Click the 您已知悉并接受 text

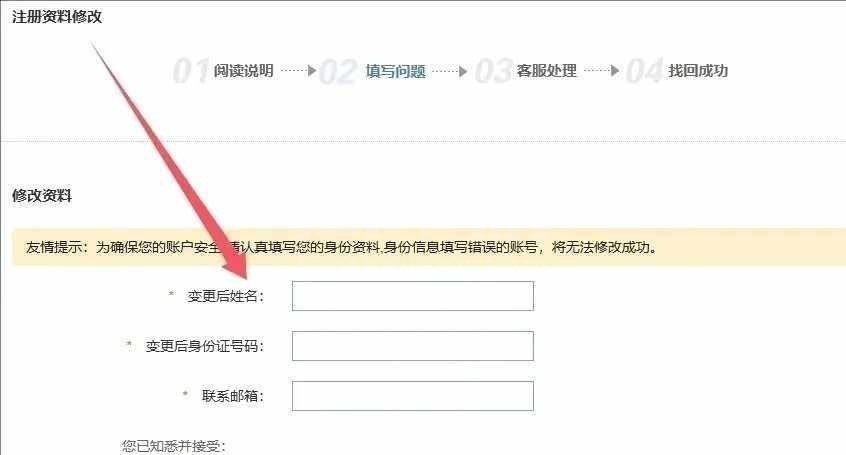pyautogui.click(x=174, y=446)
